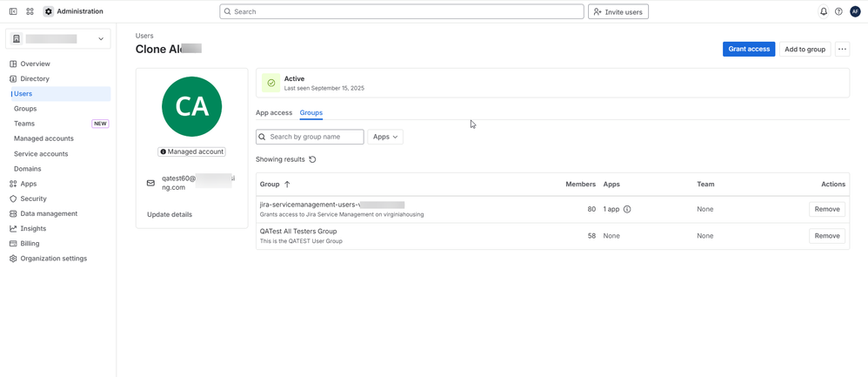This screenshot has width=868, height=377.
Task: Open the notifications bell
Action: [824, 11]
